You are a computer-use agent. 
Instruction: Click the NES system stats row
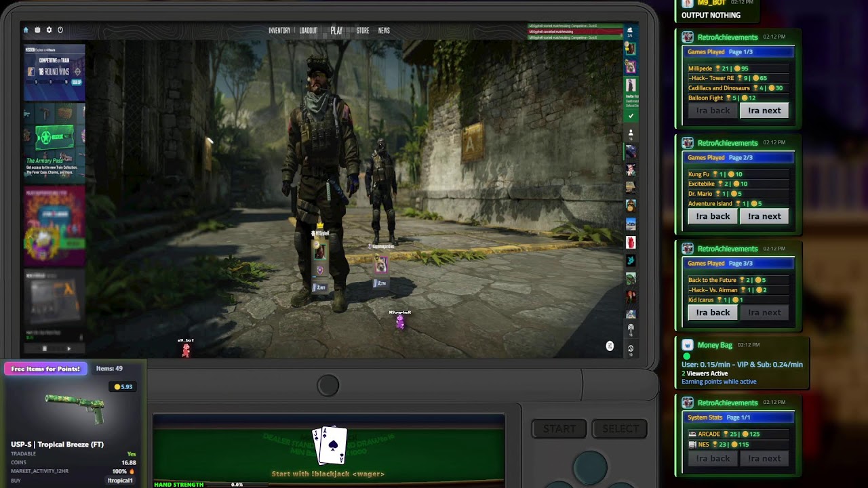coord(738,445)
